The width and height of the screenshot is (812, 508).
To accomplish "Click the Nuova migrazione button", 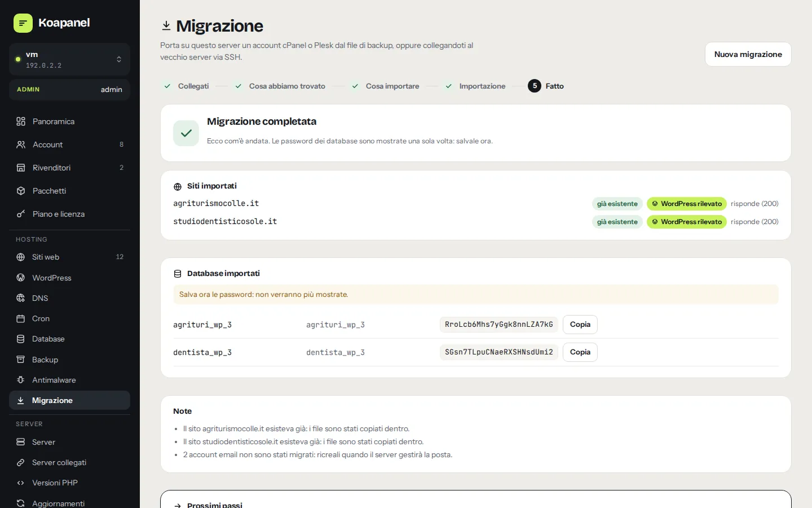I will pos(748,54).
